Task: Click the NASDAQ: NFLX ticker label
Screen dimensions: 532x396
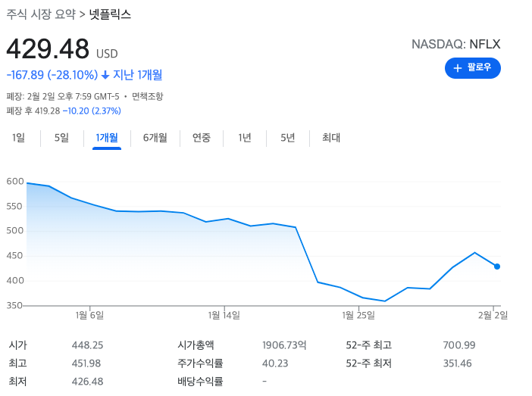Action: click(455, 44)
